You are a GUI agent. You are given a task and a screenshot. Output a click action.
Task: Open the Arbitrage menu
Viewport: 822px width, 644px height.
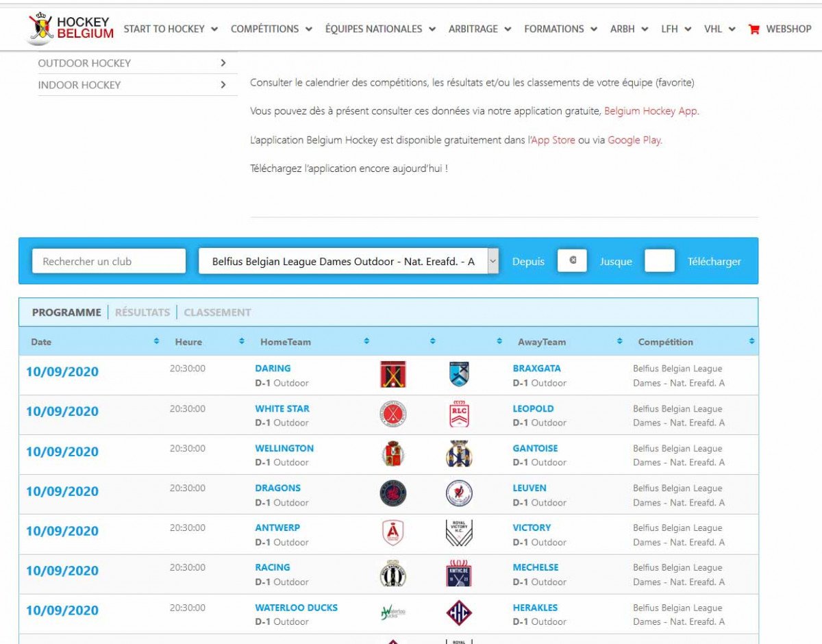point(480,29)
